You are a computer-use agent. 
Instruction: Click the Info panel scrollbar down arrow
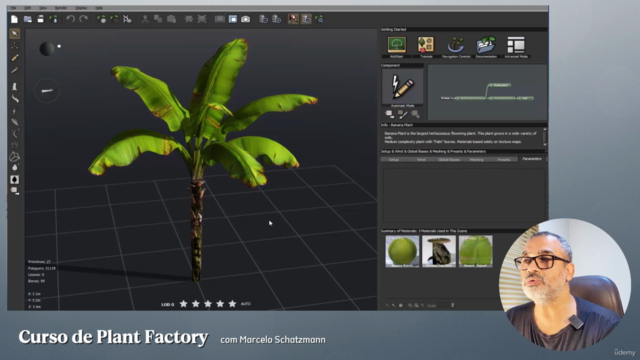coord(544,145)
